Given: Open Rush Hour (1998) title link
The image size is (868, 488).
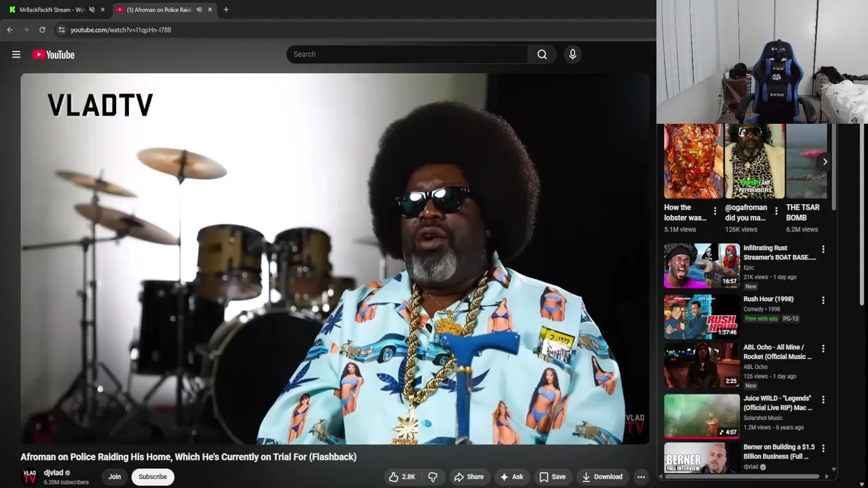Looking at the screenshot, I should point(768,299).
